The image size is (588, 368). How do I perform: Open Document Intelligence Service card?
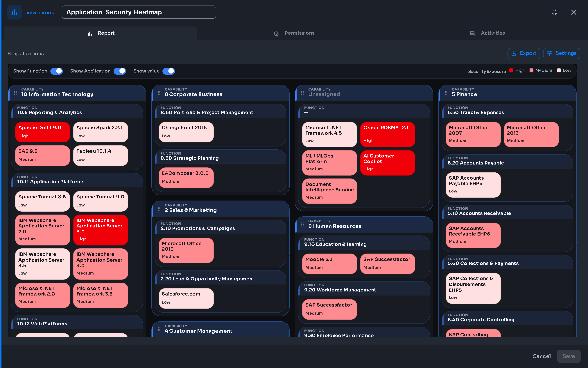pos(329,191)
